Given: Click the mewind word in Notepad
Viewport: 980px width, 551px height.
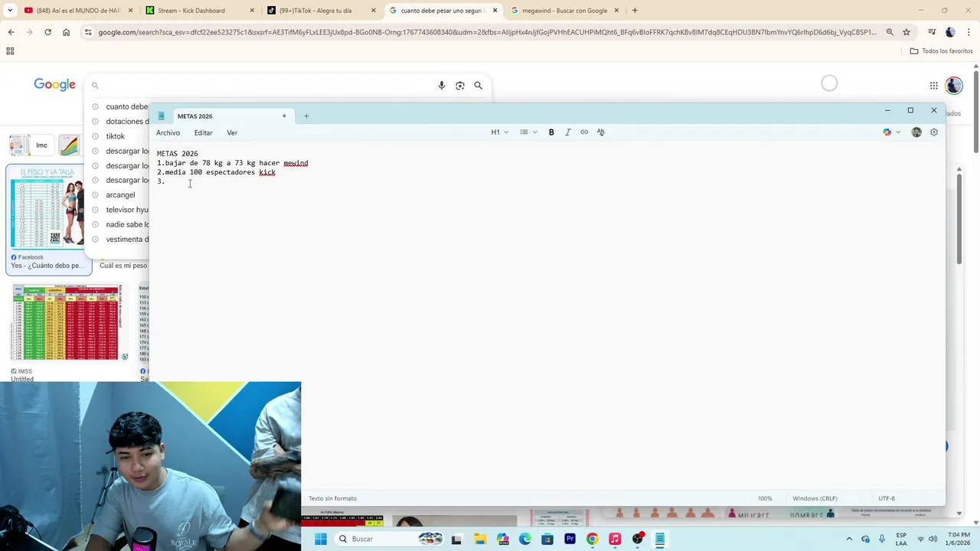Looking at the screenshot, I should click(x=296, y=163).
